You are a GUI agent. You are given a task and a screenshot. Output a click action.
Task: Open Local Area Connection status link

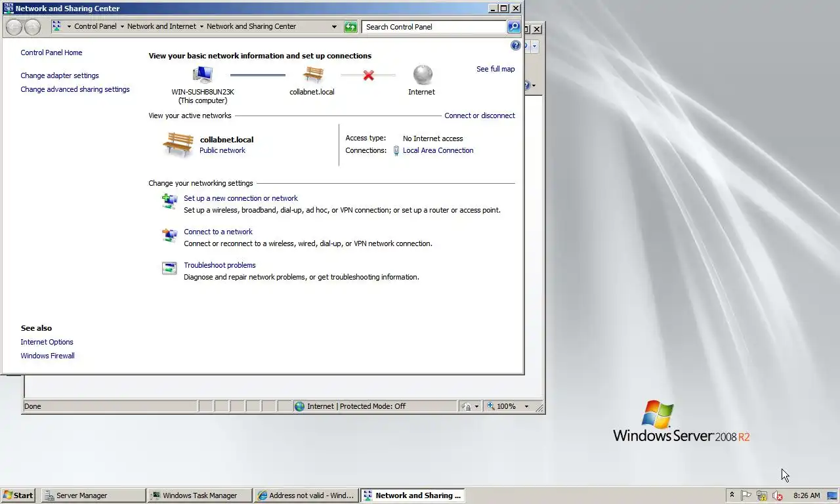(x=438, y=150)
